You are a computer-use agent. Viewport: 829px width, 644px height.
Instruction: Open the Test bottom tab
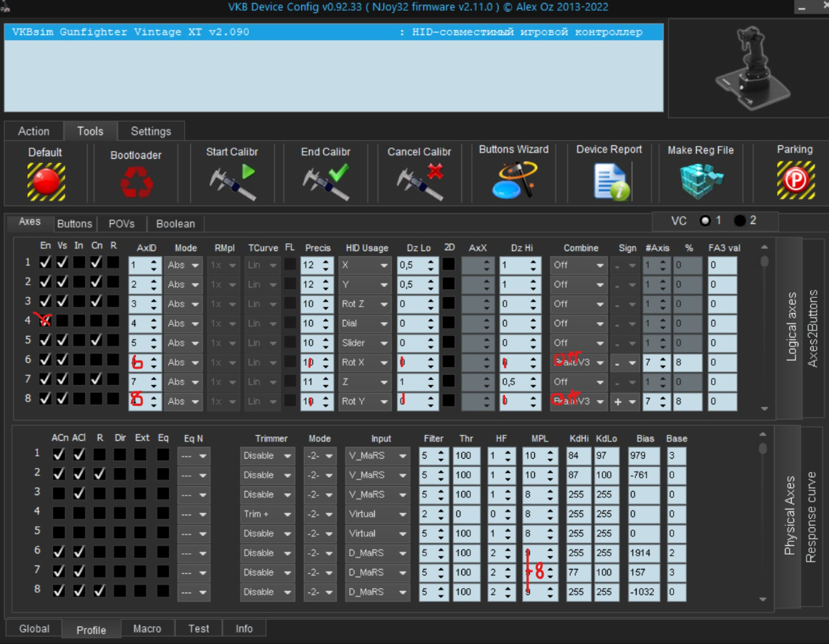pyautogui.click(x=199, y=629)
